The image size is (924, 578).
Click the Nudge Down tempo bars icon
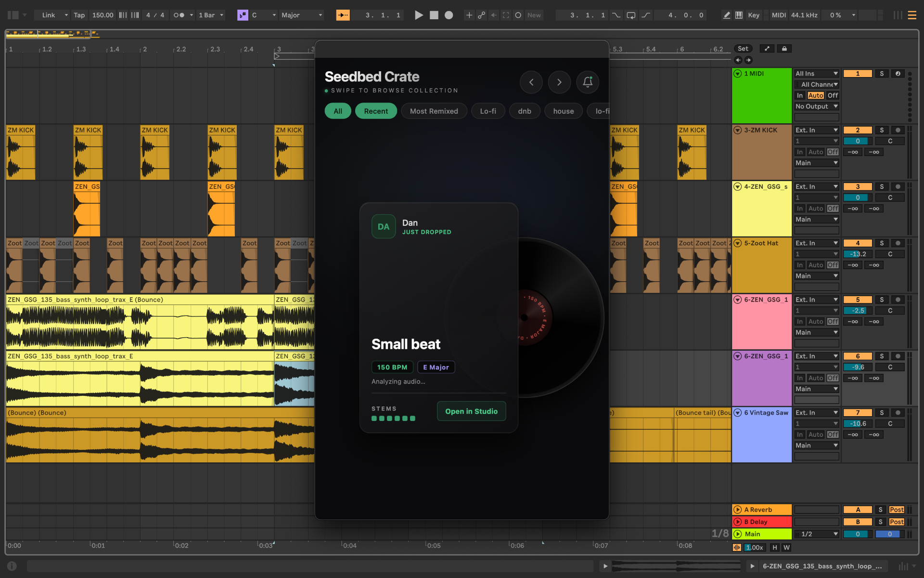point(123,15)
